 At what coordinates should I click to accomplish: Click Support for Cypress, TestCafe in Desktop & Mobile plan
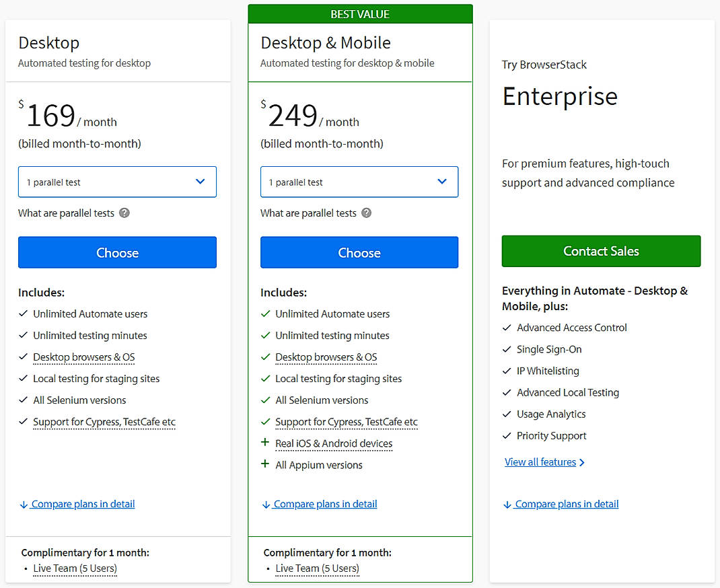(347, 422)
